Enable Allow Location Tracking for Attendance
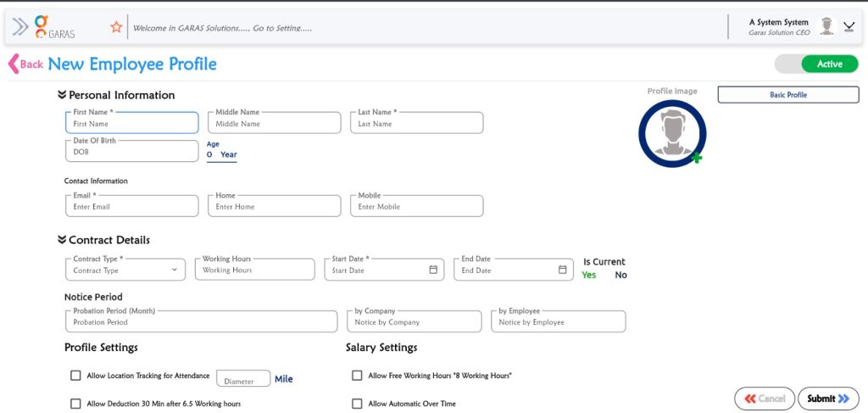Image resolution: width=868 pixels, height=413 pixels. pos(75,376)
